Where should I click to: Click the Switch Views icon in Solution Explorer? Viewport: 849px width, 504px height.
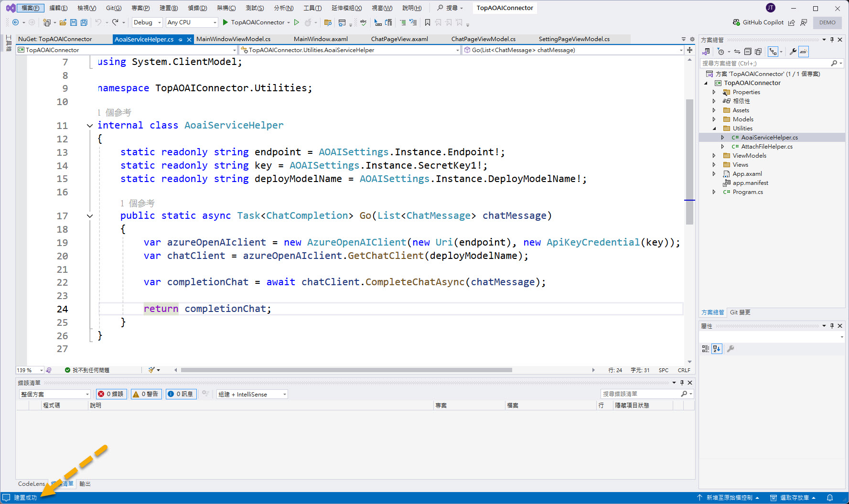pos(706,52)
